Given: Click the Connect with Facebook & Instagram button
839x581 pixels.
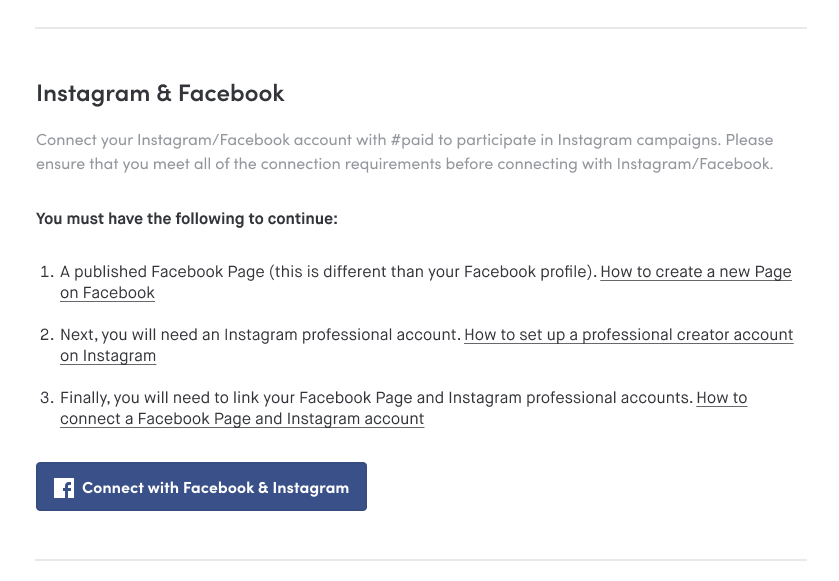Looking at the screenshot, I should click(201, 486).
